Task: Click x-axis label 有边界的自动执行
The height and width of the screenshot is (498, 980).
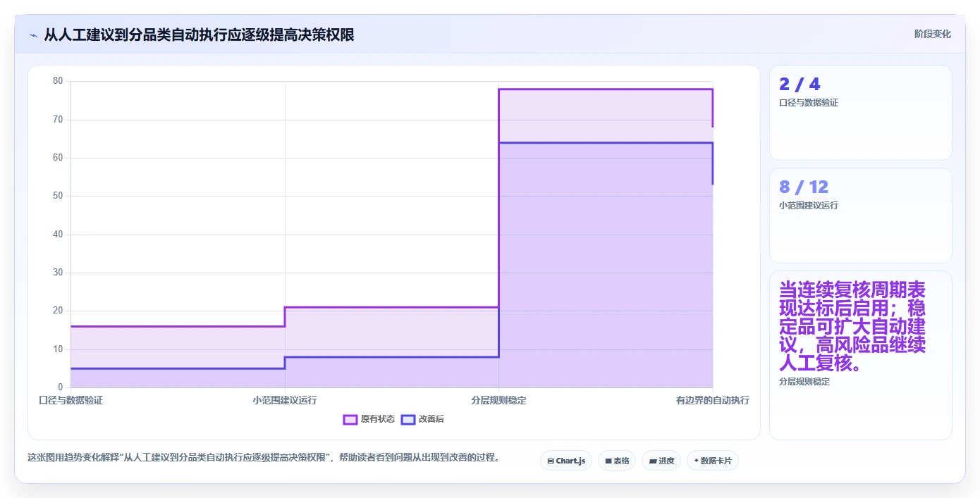Action: [712, 400]
